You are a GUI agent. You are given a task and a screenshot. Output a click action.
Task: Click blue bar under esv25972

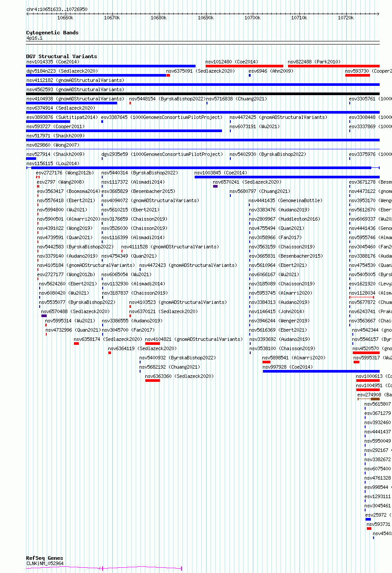point(368,519)
